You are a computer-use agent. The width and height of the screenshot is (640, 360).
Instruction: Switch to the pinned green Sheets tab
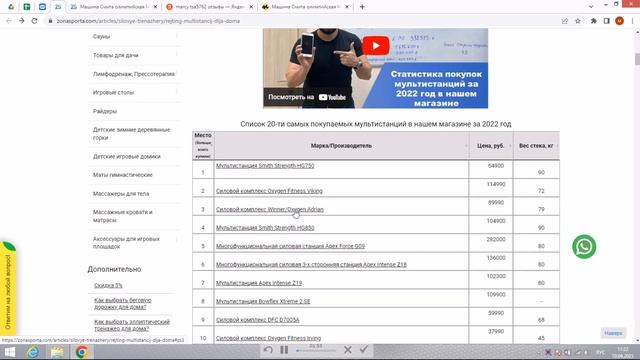[x=27, y=7]
